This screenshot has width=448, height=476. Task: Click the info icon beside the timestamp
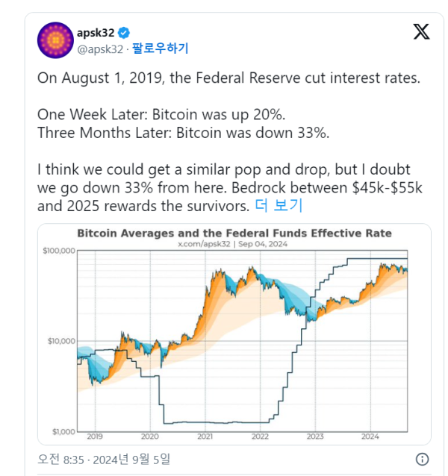[422, 459]
